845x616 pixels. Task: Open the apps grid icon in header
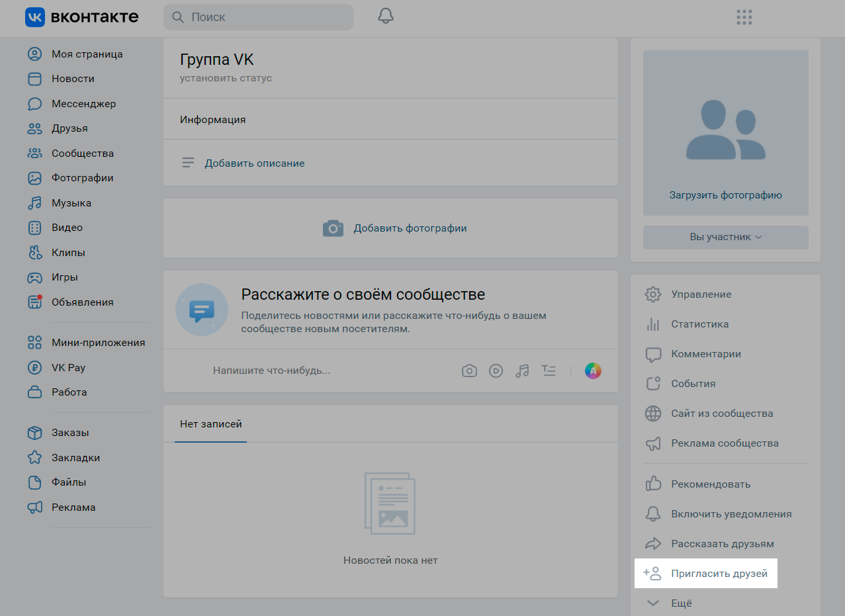(x=744, y=17)
